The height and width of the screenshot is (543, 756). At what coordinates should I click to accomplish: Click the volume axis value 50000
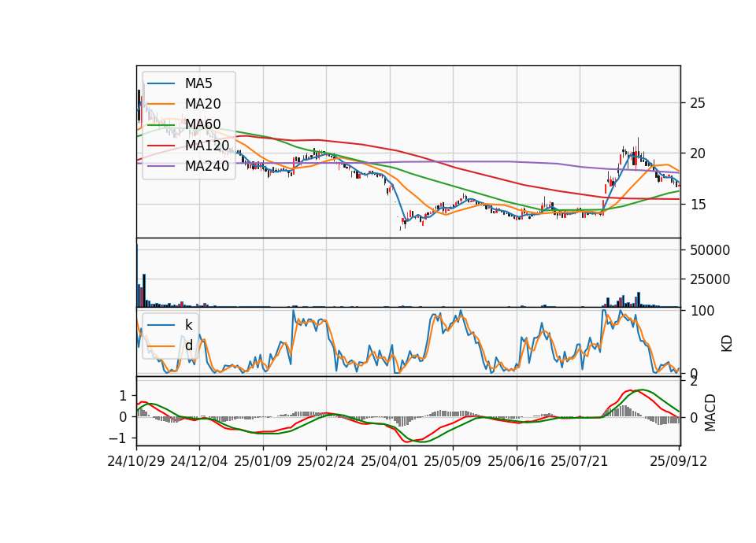point(710,250)
